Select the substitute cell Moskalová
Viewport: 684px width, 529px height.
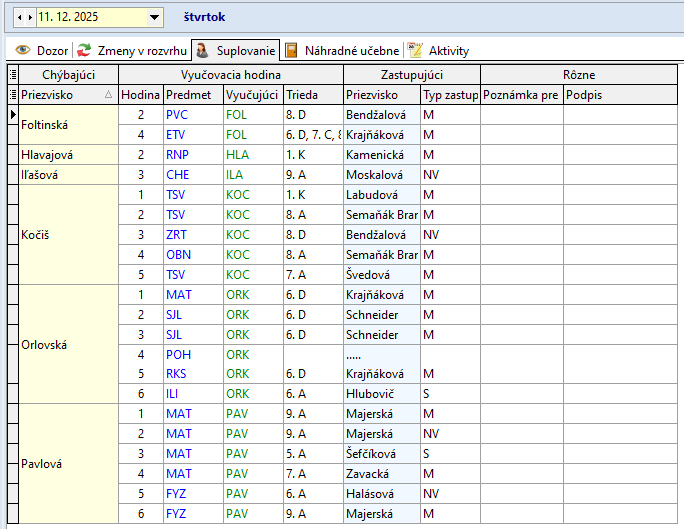pyautogui.click(x=374, y=174)
